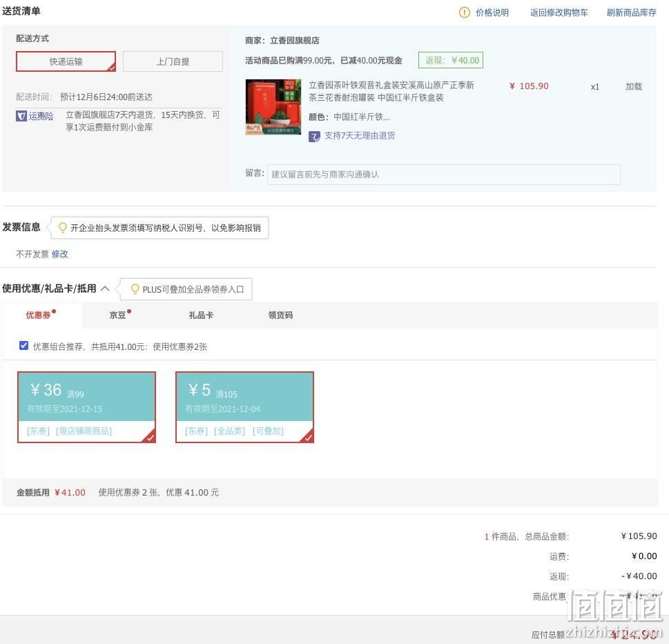Switch to the 京豆 tab
Screen dimensions: 669x644
tap(118, 315)
